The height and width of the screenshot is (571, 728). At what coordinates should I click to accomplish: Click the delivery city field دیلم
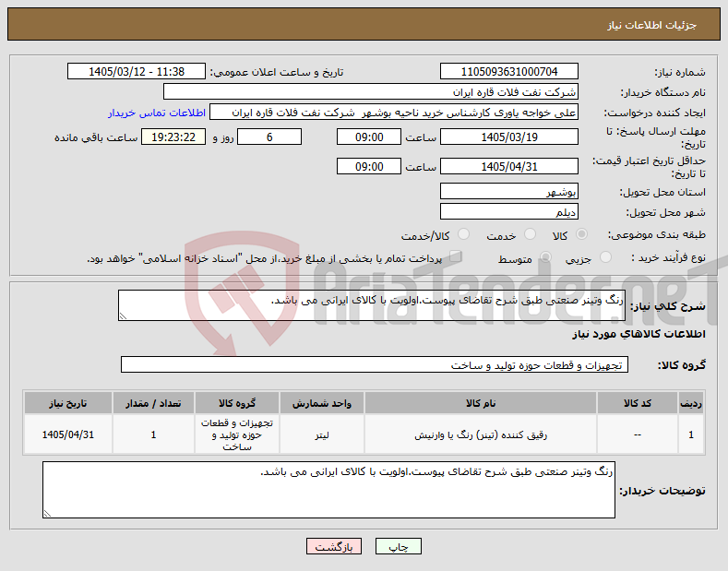point(508,211)
